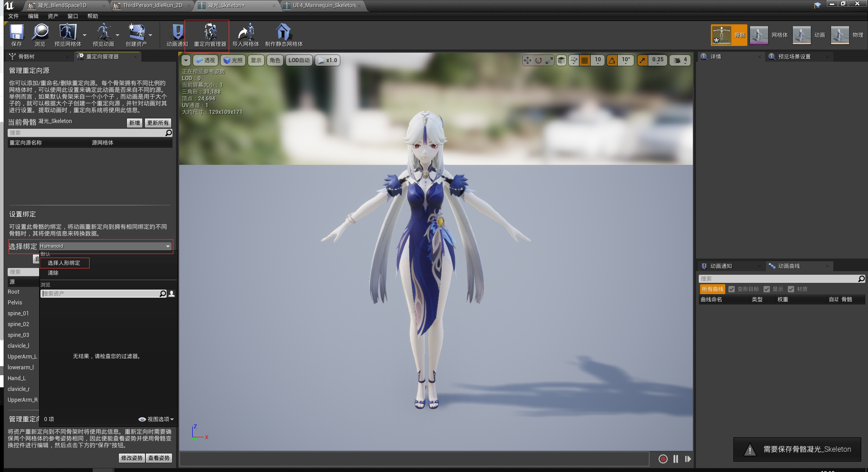Open the rotation snap 10° dropdown
Image resolution: width=868 pixels, height=472 pixels.
tap(626, 60)
